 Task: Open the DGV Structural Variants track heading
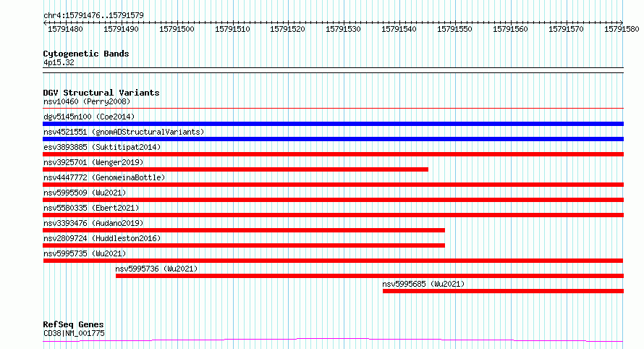[x=101, y=93]
